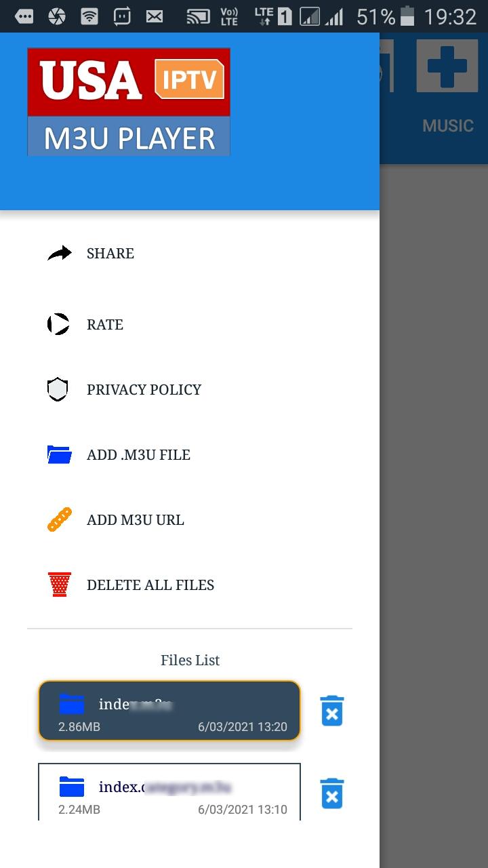Tap the orange chain link icon
Screen dimensions: 488x868
coord(60,519)
